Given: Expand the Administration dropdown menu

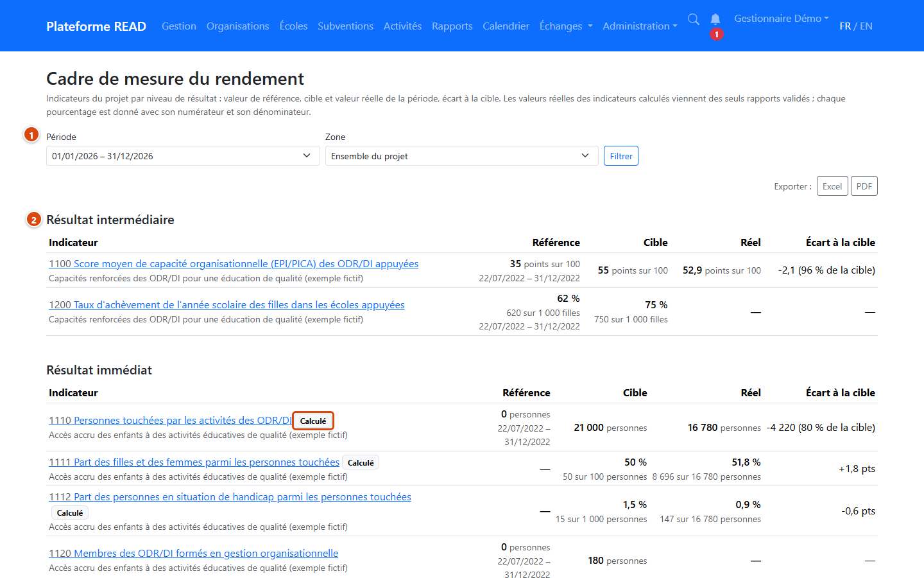Looking at the screenshot, I should tap(640, 26).
